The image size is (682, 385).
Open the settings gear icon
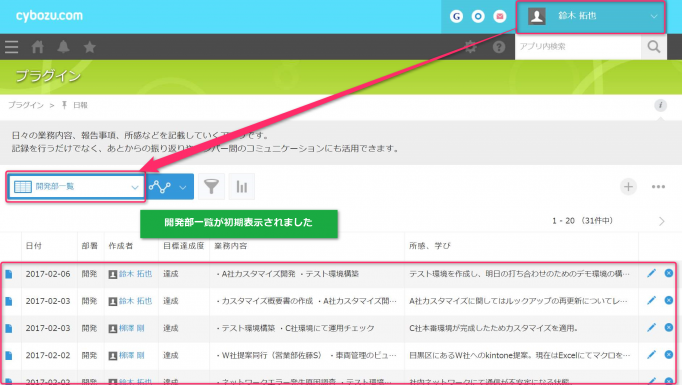[471, 47]
